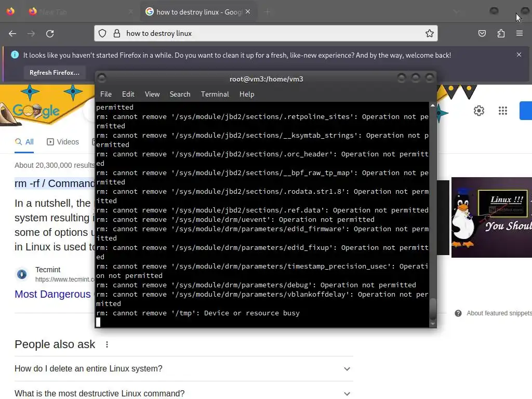Click the 'People also ask' heading
Screen dimensions: 532x399
[55, 344]
